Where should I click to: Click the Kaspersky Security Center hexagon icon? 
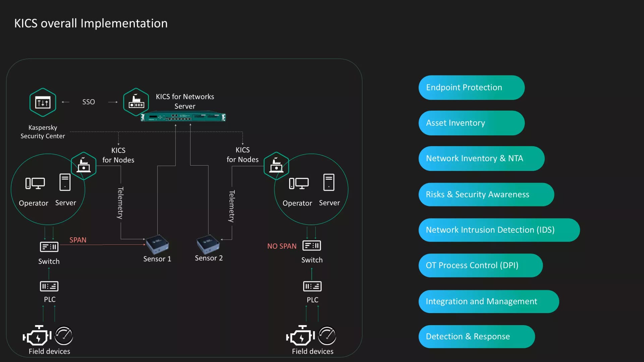coord(43,102)
